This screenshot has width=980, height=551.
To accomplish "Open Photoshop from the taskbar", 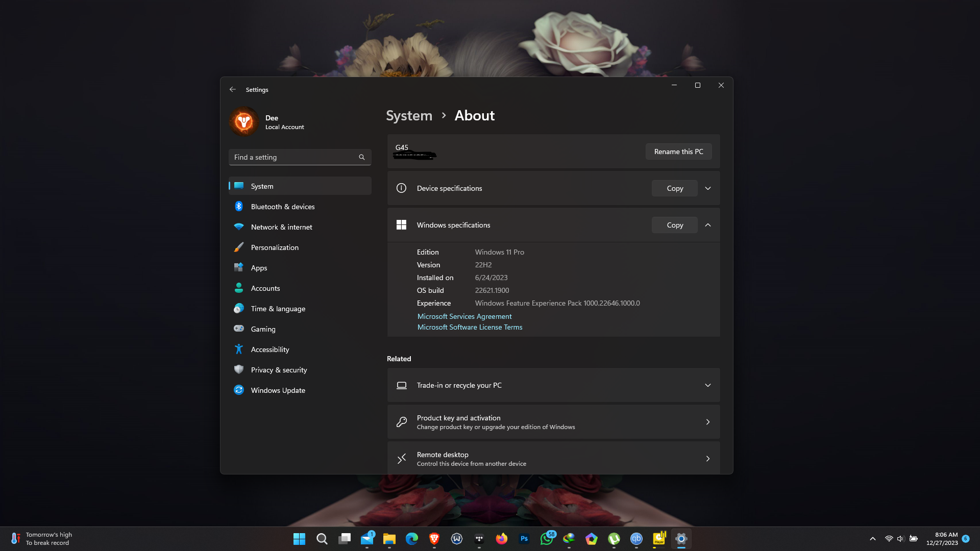I will tap(524, 539).
